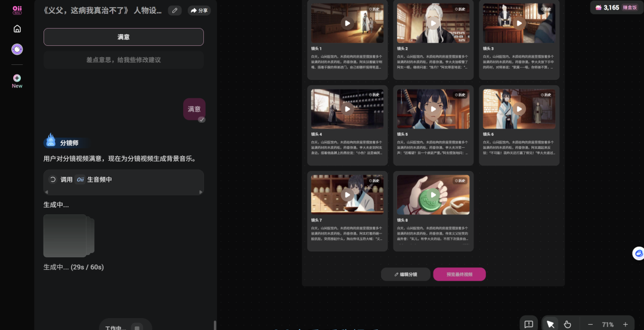
Task: Play the 镜头 8 video clip
Action: pos(434,195)
